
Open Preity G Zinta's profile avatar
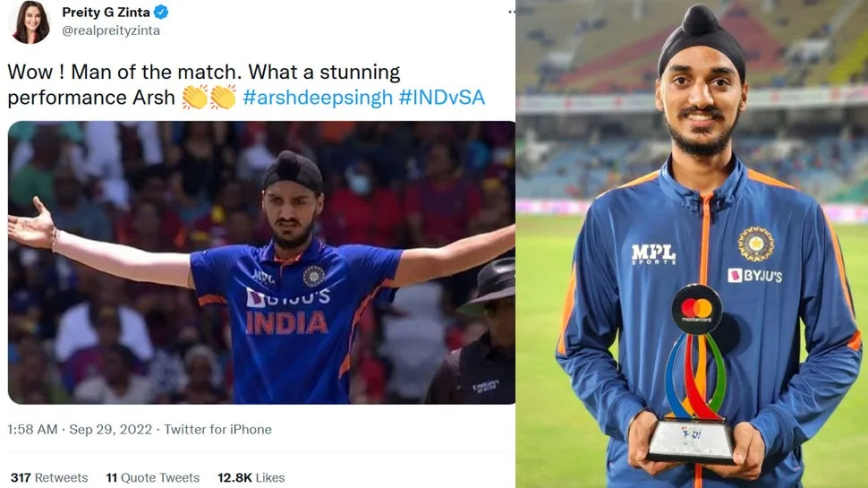[x=30, y=21]
